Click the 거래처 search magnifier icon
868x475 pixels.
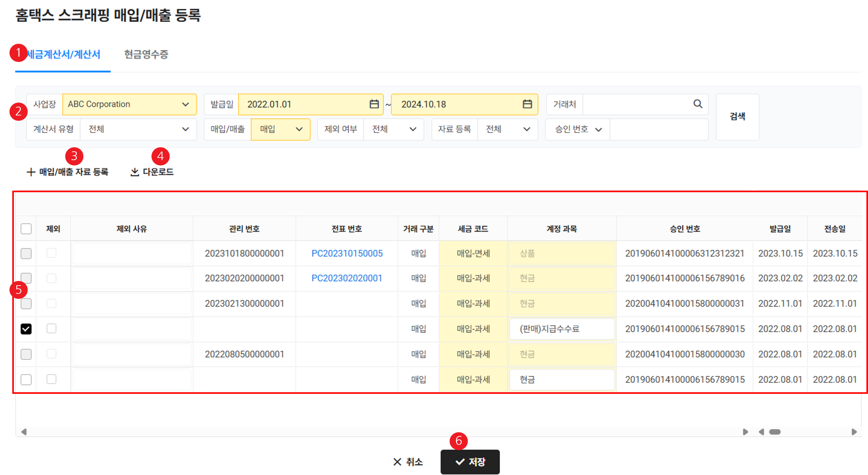point(698,104)
